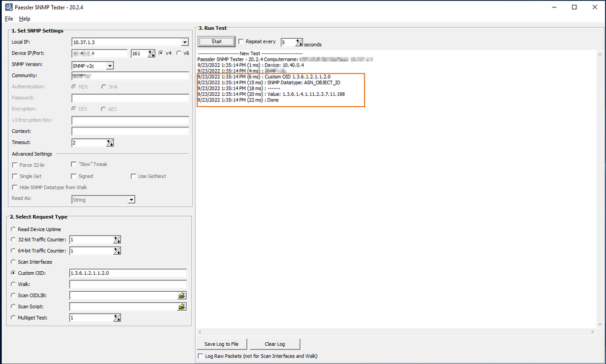The height and width of the screenshot is (364, 606).
Task: Click the port number spinner arrows
Action: coord(152,53)
